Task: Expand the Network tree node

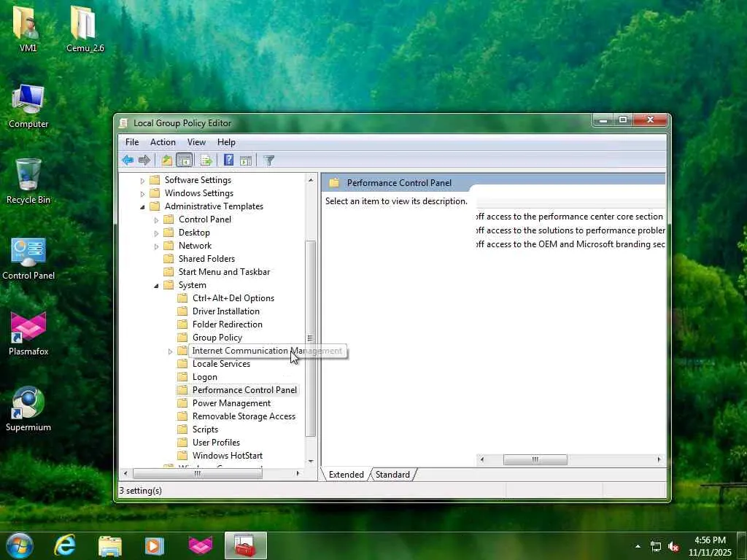Action: click(156, 246)
